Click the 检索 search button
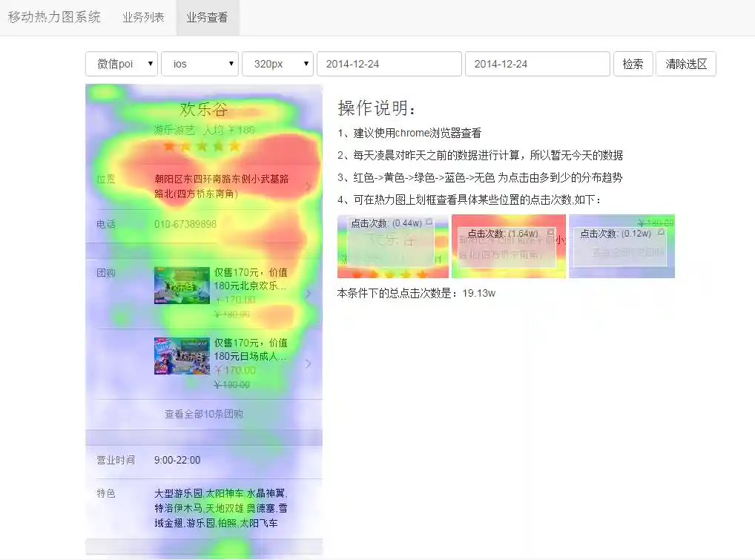 coord(633,64)
